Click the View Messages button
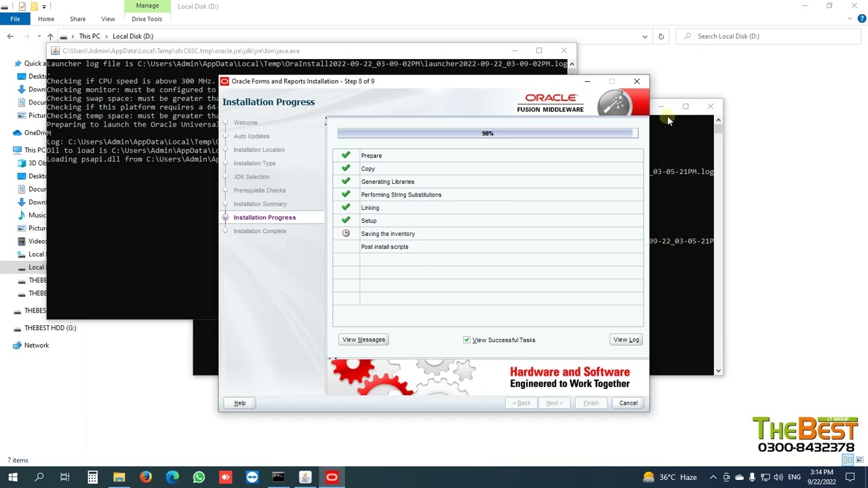Viewport: 868px width, 488px height. 363,340
